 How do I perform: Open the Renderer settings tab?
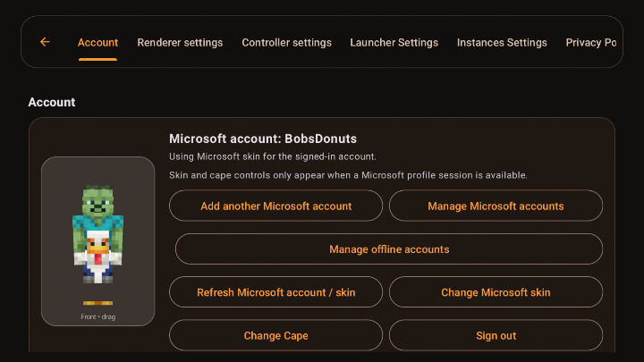[180, 43]
